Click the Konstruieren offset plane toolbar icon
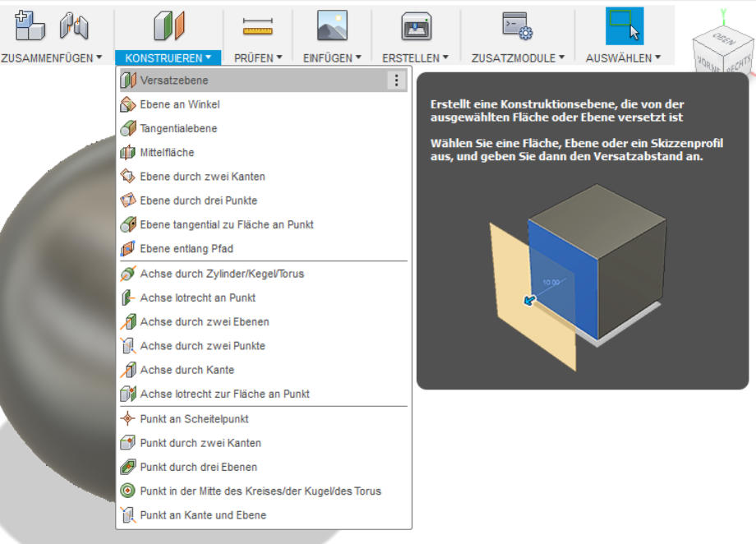This screenshot has height=544, width=756. pos(168,26)
